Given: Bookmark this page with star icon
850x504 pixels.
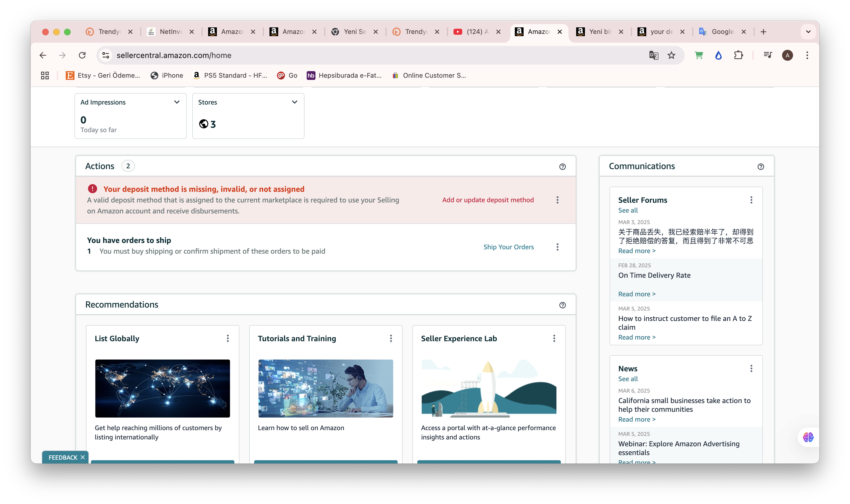Looking at the screenshot, I should [671, 55].
